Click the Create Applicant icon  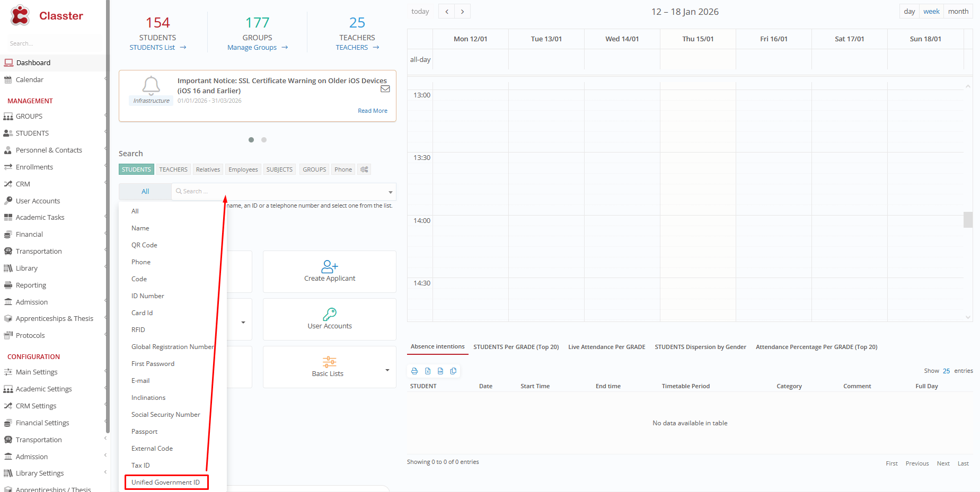click(x=329, y=266)
